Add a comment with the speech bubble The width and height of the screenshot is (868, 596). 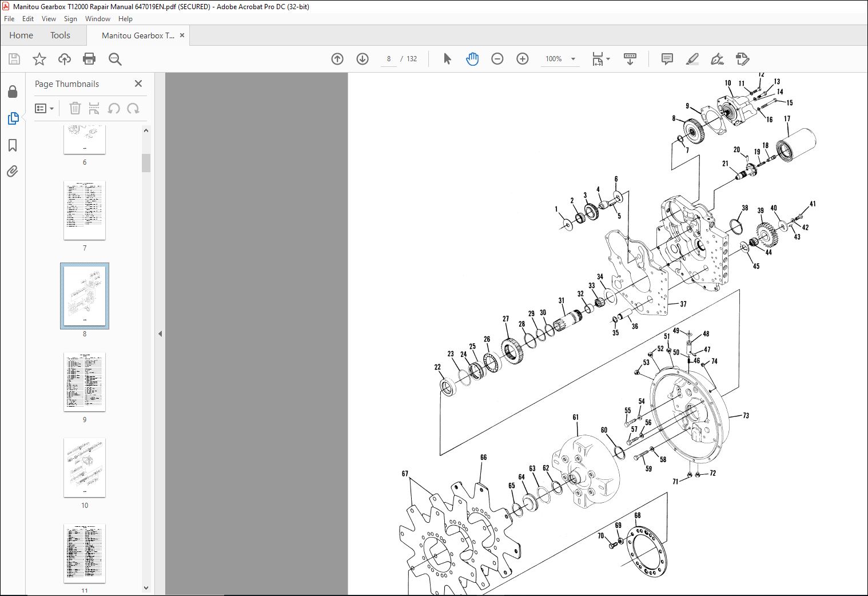tap(667, 59)
